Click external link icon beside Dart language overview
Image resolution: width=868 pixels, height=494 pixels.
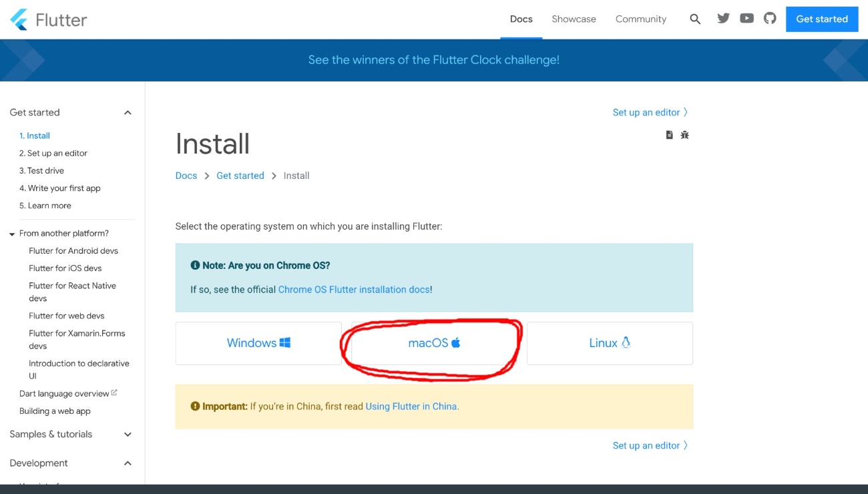(x=114, y=393)
